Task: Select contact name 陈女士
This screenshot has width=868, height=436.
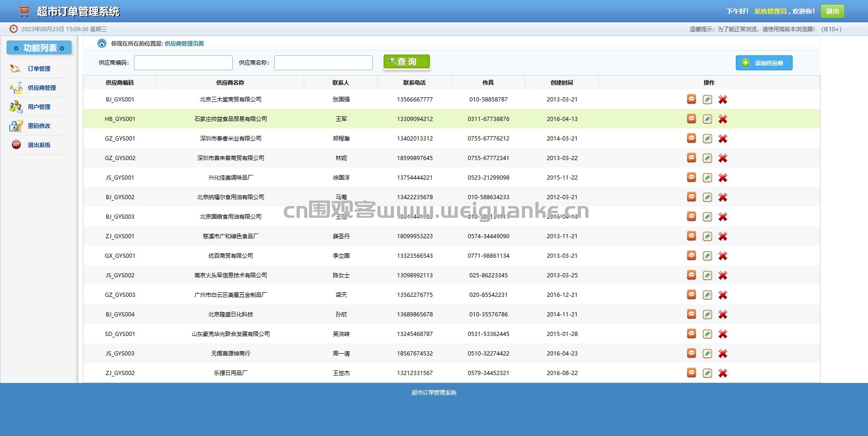Action: 341,275
